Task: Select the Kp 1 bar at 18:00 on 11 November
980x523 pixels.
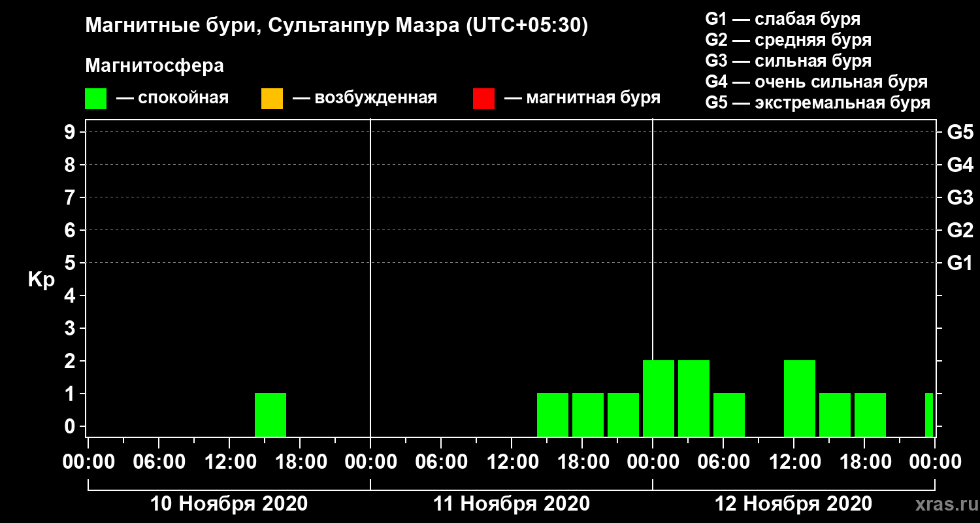Action: pos(588,414)
